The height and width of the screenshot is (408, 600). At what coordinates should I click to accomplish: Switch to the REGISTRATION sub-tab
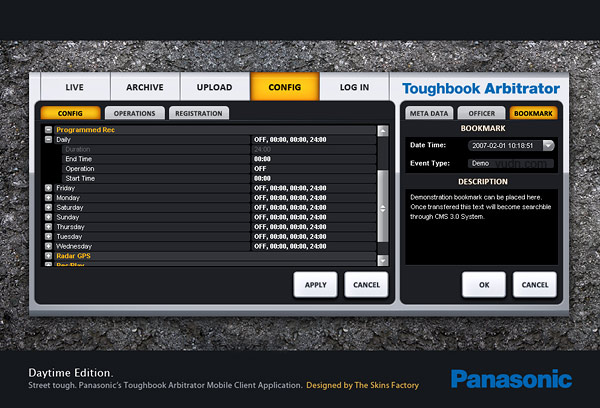point(199,113)
